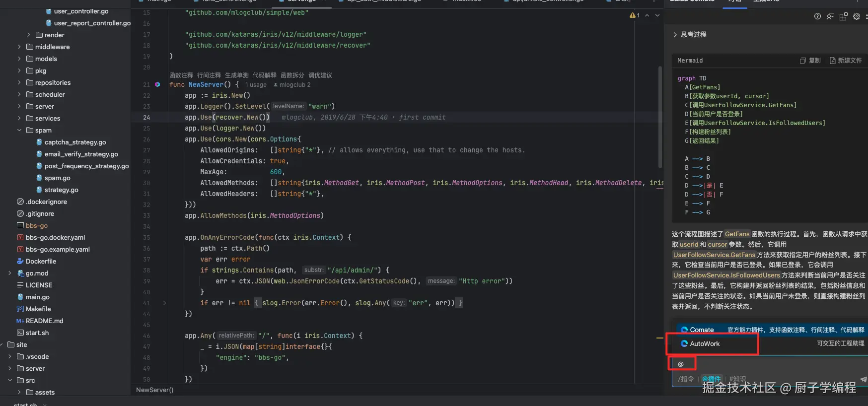
Task: Open Comate settings gear icon
Action: click(857, 16)
